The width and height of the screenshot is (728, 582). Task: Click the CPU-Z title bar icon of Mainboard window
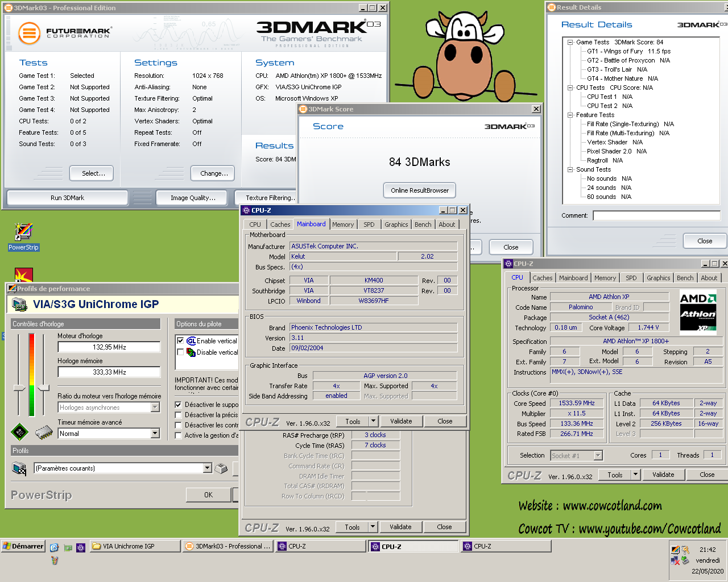click(x=246, y=210)
